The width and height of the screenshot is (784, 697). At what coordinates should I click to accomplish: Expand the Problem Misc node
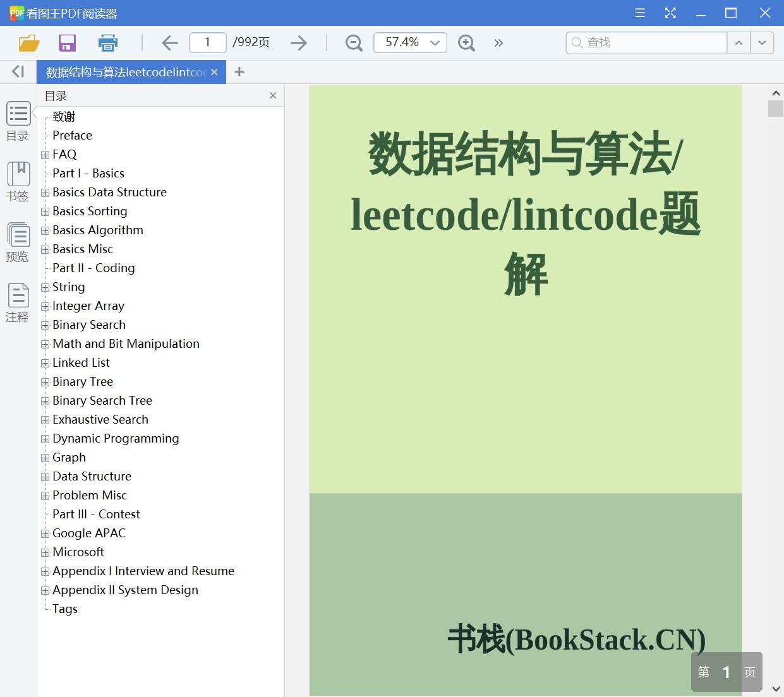tap(45, 496)
